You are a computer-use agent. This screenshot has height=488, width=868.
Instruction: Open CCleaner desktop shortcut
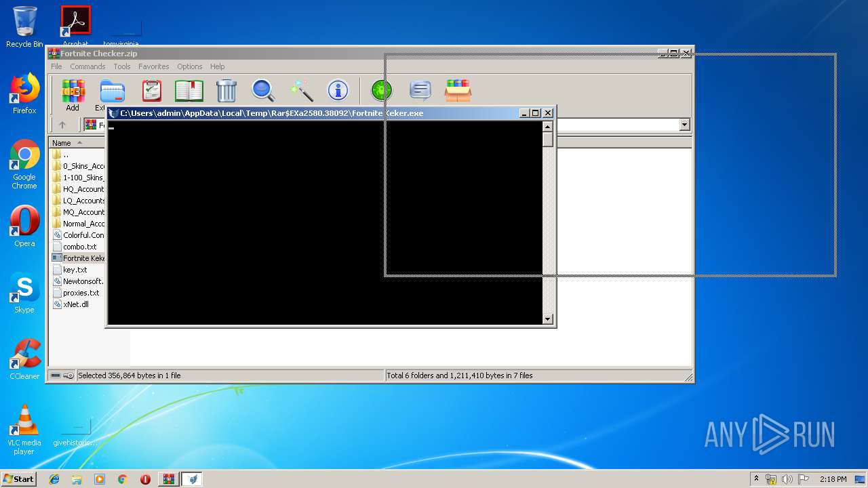pos(24,359)
